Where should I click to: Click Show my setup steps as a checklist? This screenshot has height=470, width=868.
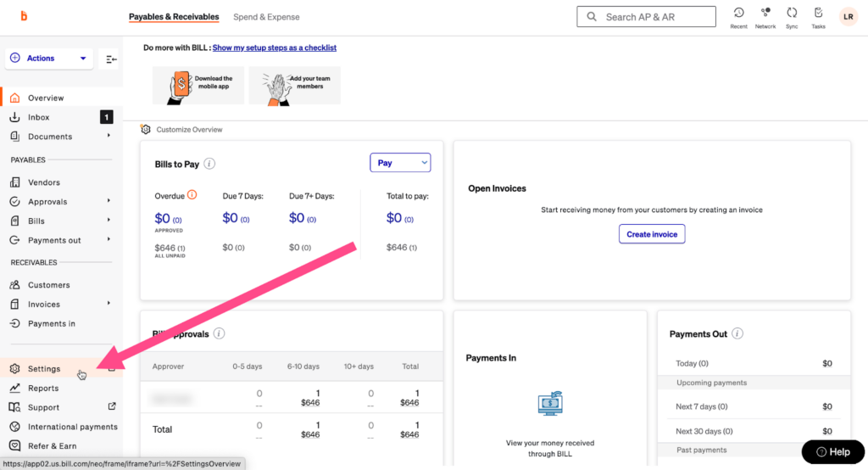click(x=275, y=48)
